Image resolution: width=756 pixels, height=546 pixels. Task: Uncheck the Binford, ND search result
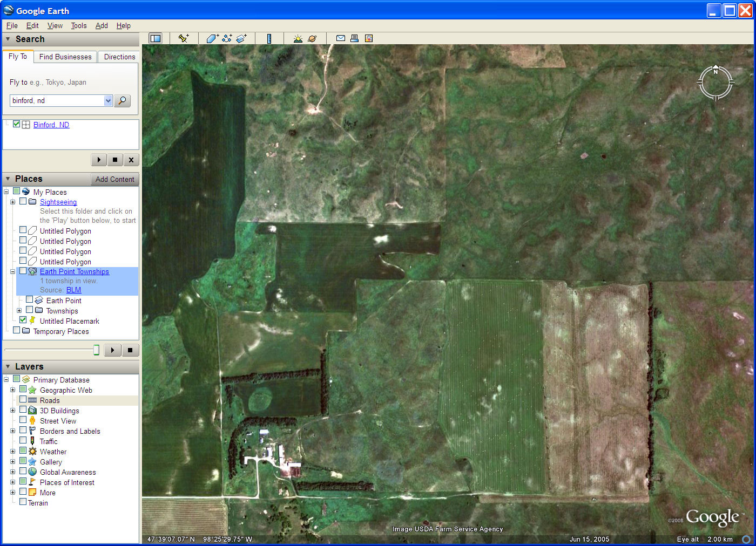click(16, 124)
